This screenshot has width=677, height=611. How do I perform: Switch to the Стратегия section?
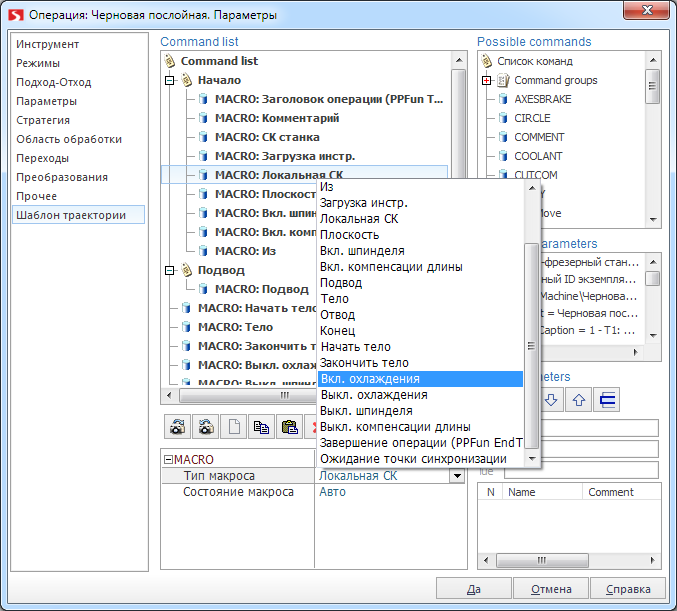click(x=43, y=120)
